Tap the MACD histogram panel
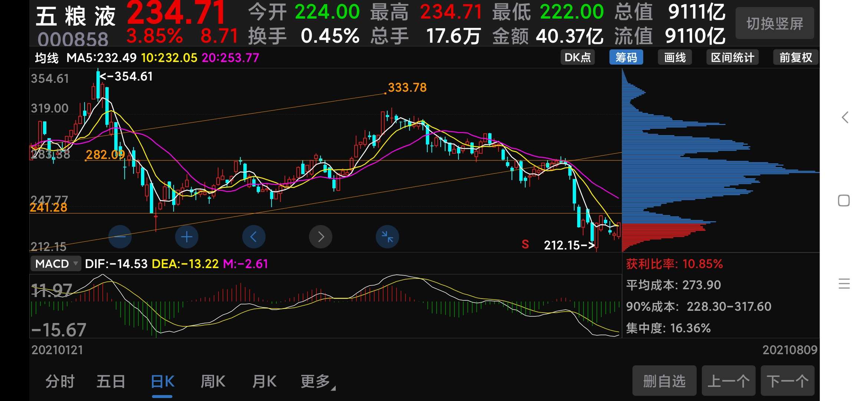 (326, 306)
